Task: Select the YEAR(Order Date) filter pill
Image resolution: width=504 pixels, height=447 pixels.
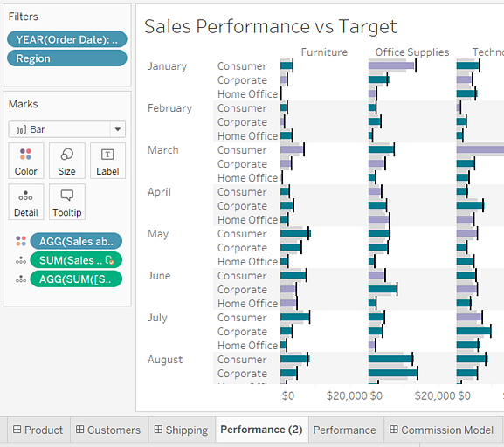Action: [x=67, y=39]
